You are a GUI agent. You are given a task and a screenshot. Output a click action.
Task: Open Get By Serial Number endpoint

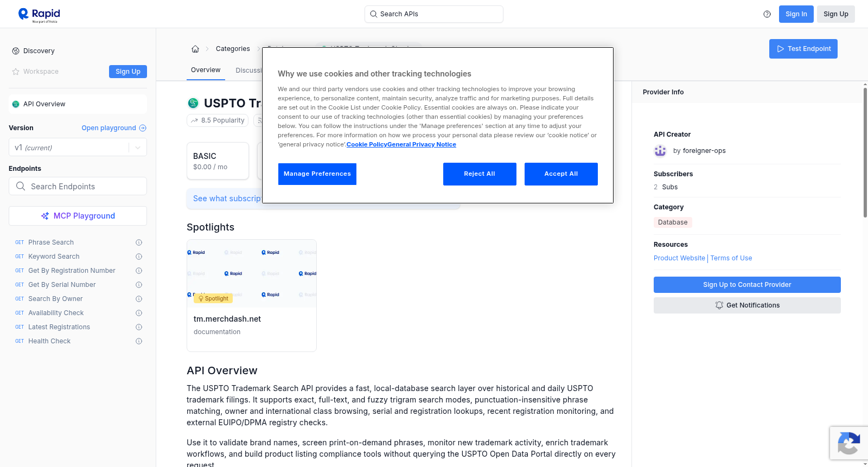pos(62,285)
